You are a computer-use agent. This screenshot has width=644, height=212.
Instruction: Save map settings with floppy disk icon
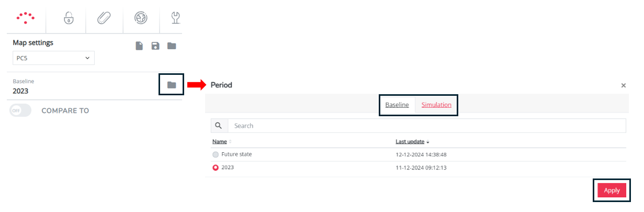155,46
